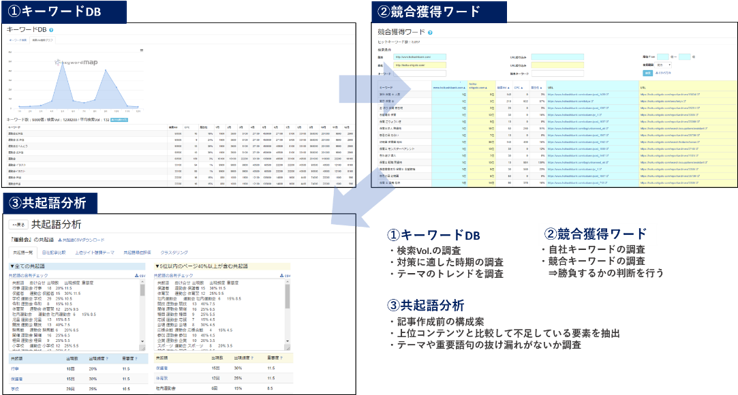The image size is (738, 395).
Task: Click the down arrow of right list scrollbar
Action: [288, 342]
